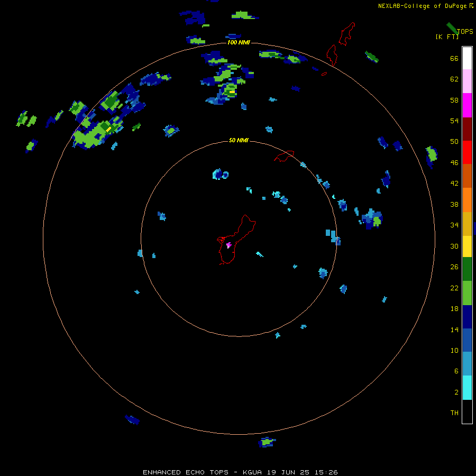Click the white swatch atop the legend
Screen dimensions: 476x476
pyautogui.click(x=467, y=58)
